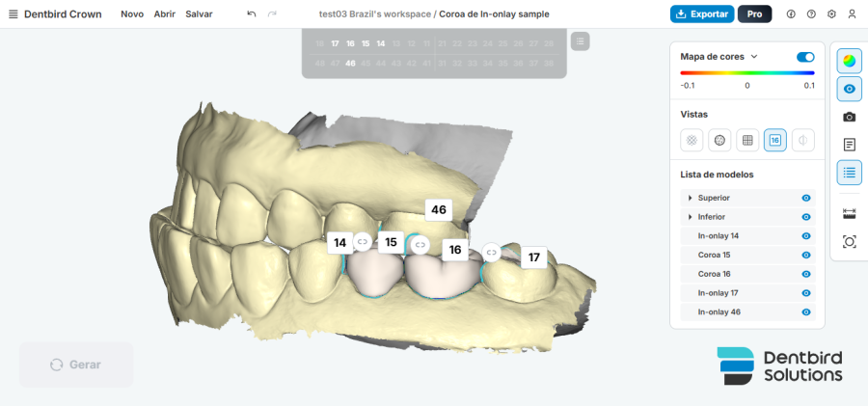Click the Abrir menu item
The image size is (868, 406).
(164, 14)
